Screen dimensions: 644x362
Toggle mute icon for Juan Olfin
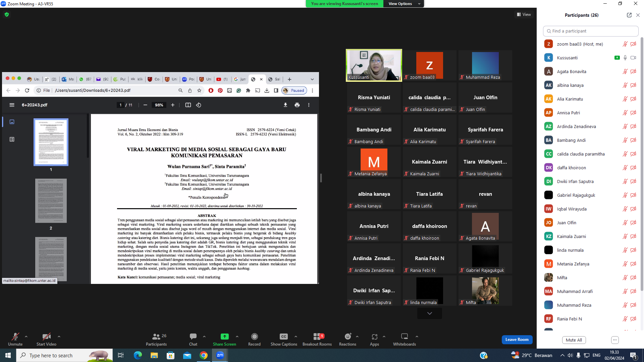tap(625, 223)
